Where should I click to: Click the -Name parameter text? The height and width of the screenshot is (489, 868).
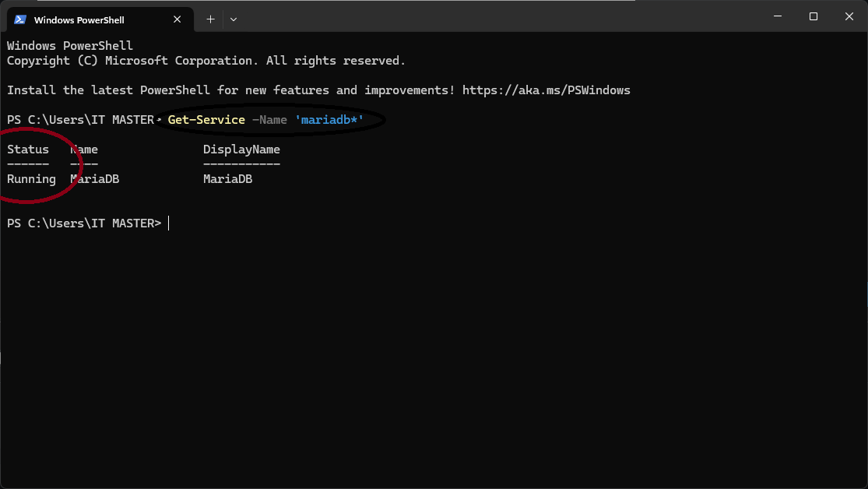[269, 120]
